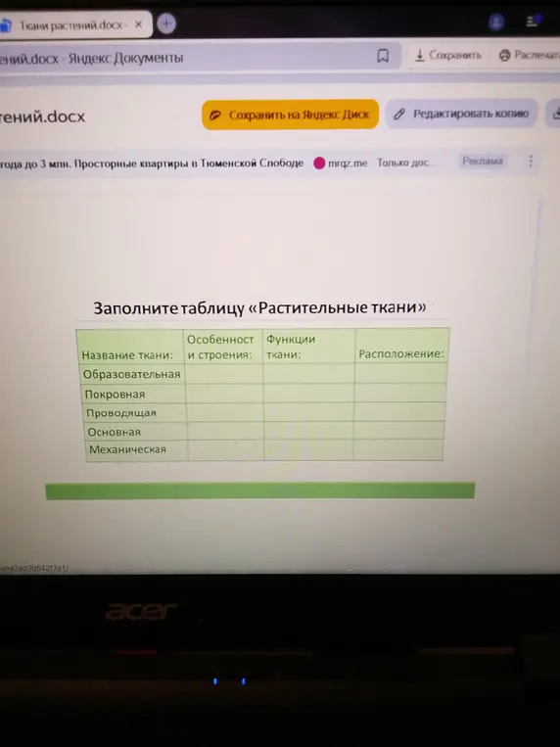Select the Ткани растений.docx browser tab

(x=73, y=24)
